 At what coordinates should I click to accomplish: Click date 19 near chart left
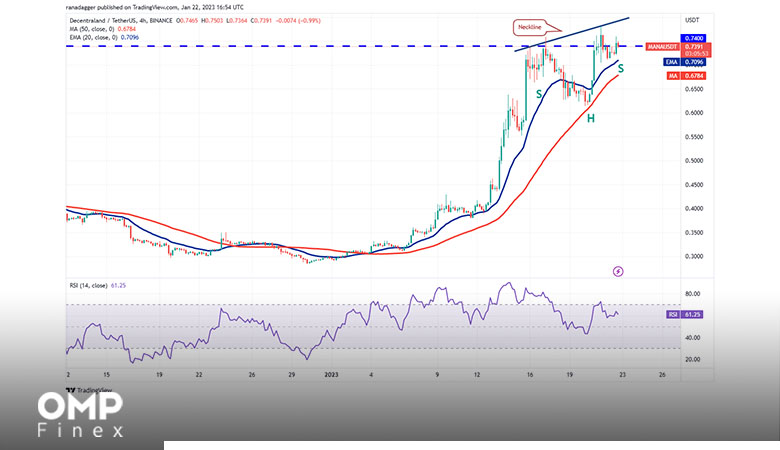(x=159, y=375)
